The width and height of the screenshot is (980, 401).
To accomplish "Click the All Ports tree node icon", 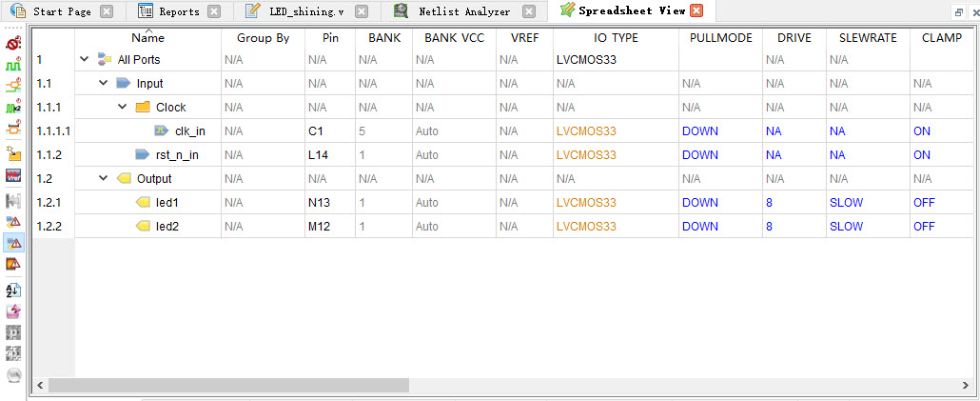I will pos(105,59).
